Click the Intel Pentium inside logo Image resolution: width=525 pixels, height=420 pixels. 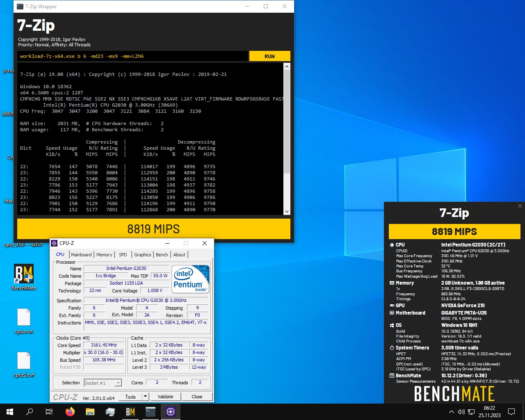point(190,279)
